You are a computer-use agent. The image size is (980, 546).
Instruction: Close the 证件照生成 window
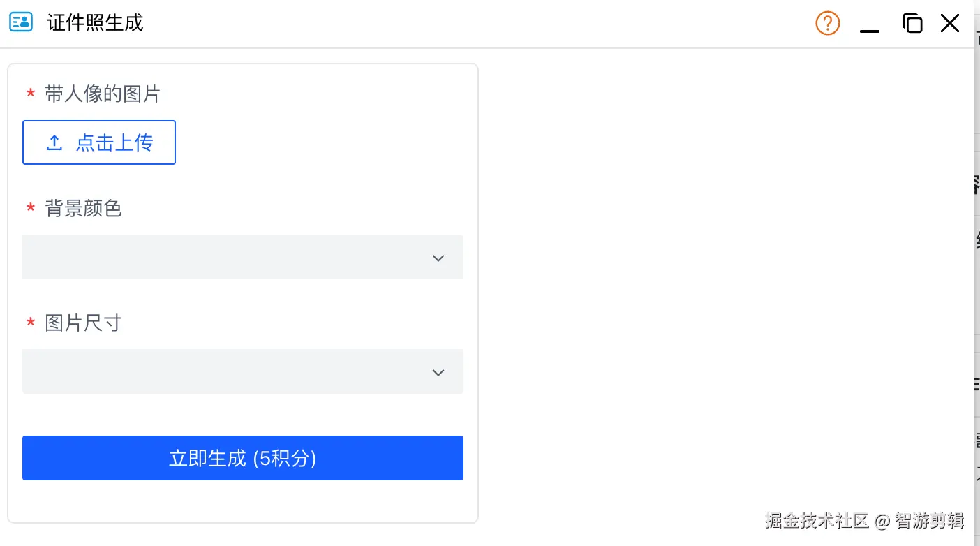950,23
